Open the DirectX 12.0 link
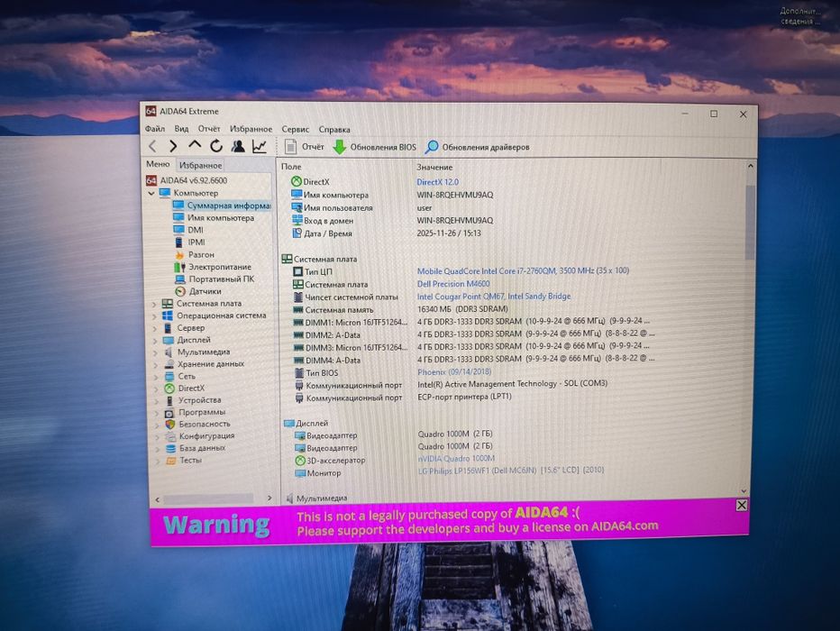840x631 pixels. (438, 182)
